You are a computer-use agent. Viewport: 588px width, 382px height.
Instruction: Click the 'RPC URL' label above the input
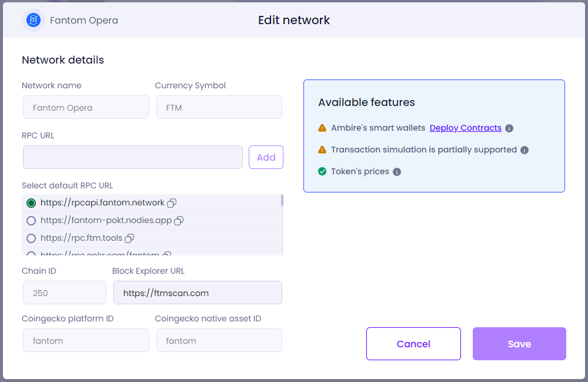[38, 135]
